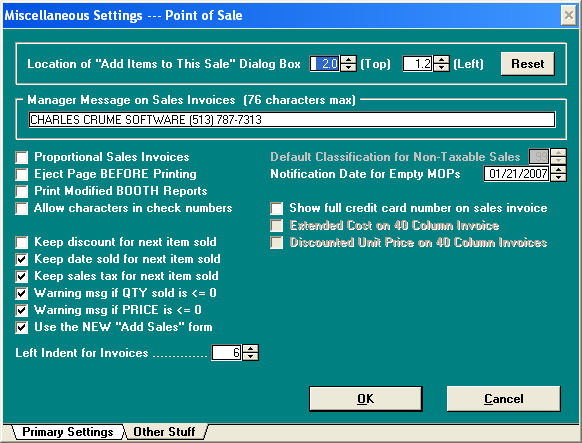This screenshot has width=582, height=443.
Task: Decrease Default Classification spinner value
Action: [x=558, y=160]
